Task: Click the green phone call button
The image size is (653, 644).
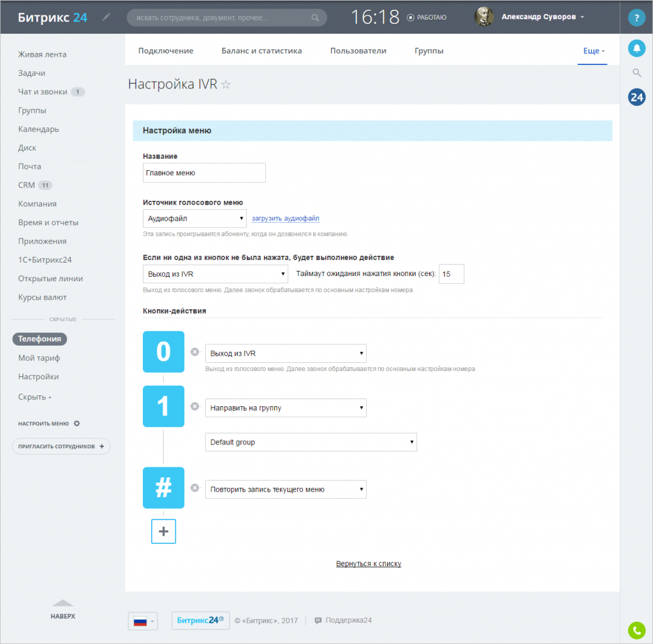Action: click(636, 630)
